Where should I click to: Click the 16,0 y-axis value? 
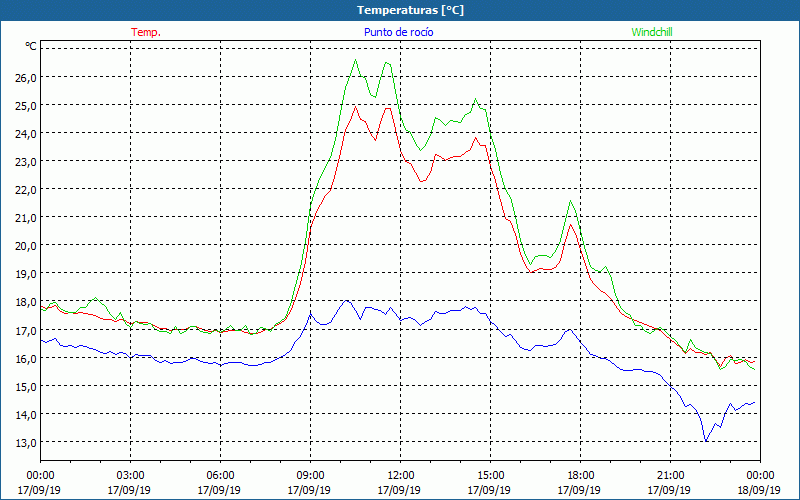27,358
